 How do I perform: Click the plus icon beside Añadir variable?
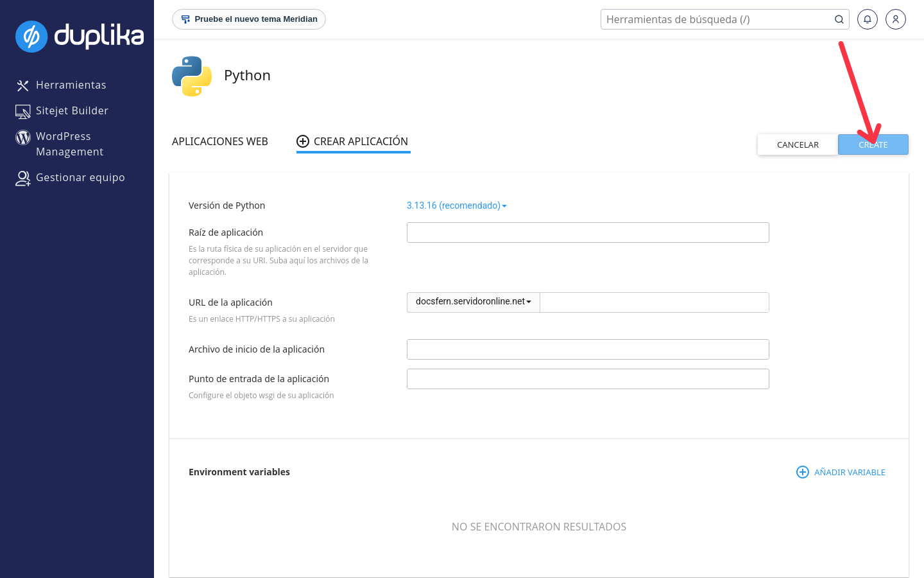[x=803, y=472]
